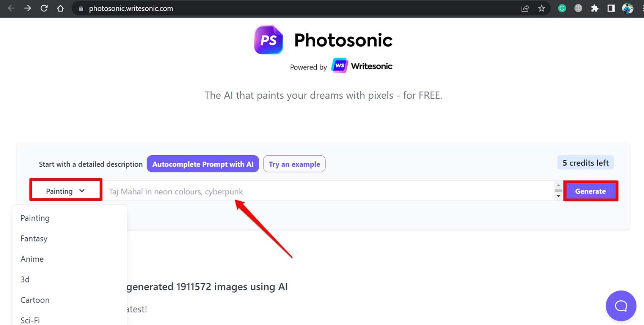Click the address bar URL
This screenshot has width=644, height=325.
coord(131,8)
